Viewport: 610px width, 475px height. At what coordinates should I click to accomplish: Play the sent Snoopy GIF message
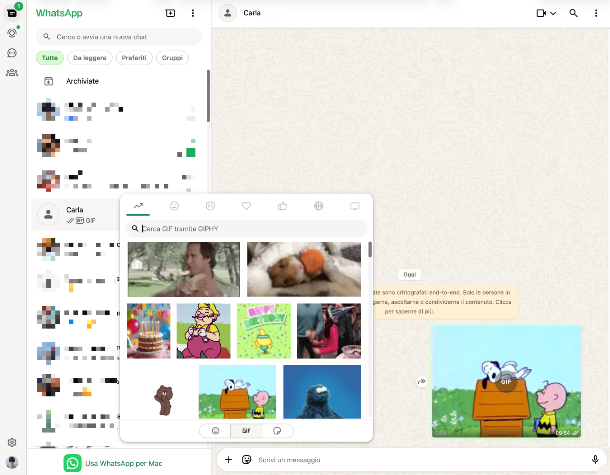pos(506,382)
